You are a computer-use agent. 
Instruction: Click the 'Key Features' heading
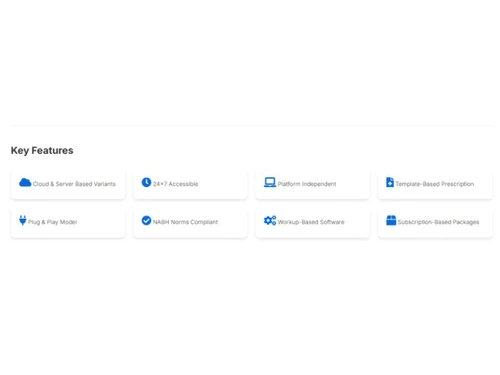[x=42, y=150]
